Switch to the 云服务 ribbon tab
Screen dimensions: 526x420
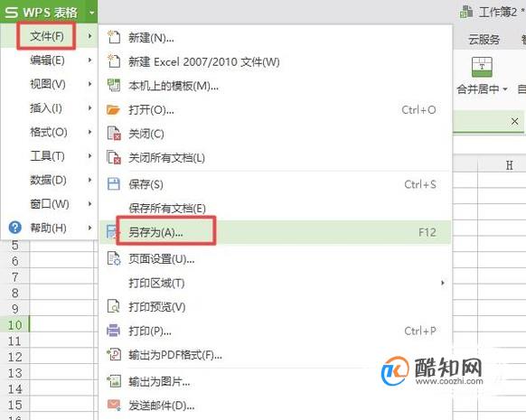coord(484,40)
